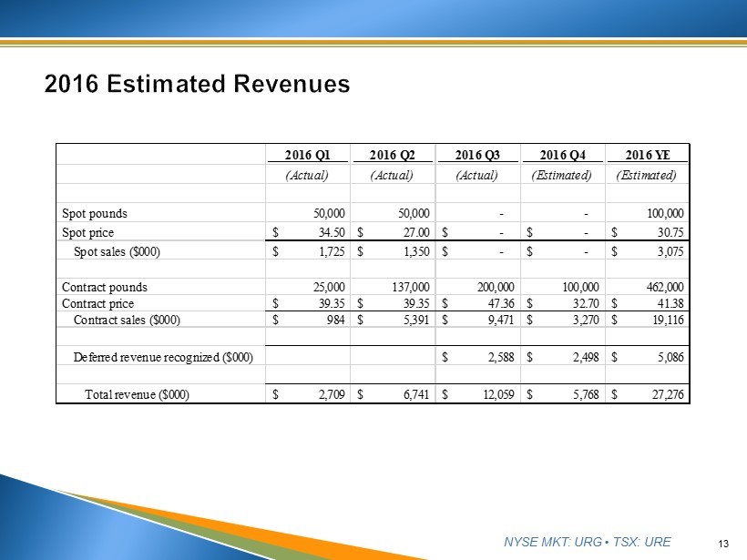747x560 pixels.
Task: Click the Contract price row label
Action: coord(97,303)
